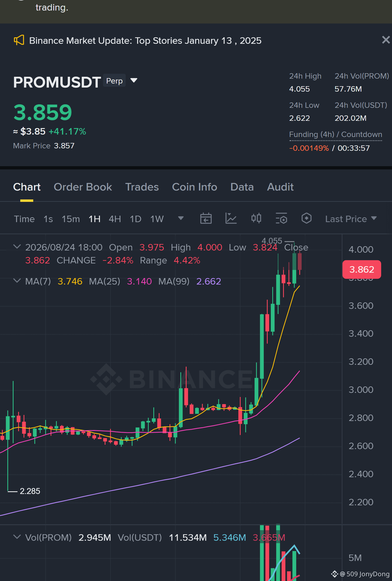The image size is (392, 581).
Task: Open the Audit tab
Action: pos(280,187)
